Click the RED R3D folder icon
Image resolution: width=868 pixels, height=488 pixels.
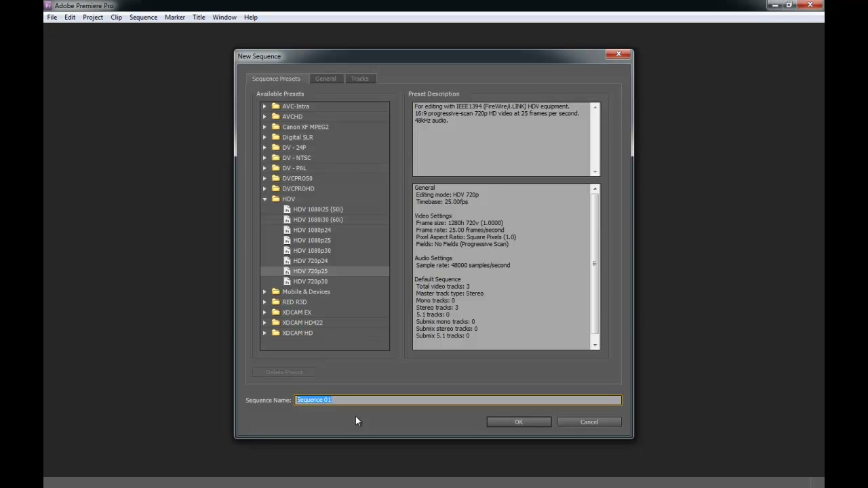click(276, 302)
